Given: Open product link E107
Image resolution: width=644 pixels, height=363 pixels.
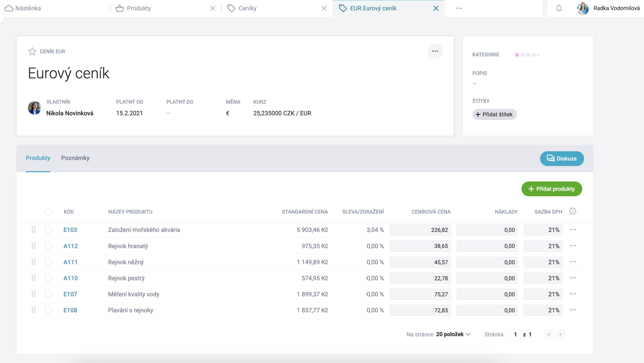Looking at the screenshot, I should coord(70,294).
